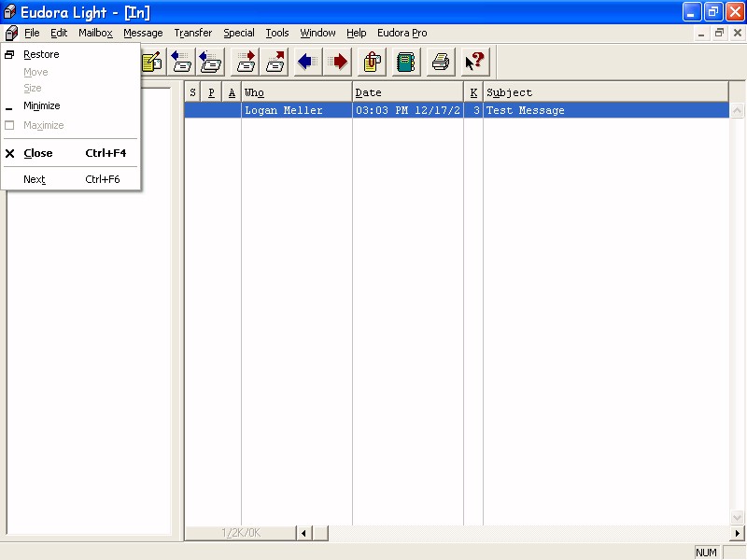Sort by the Date column header

(408, 92)
